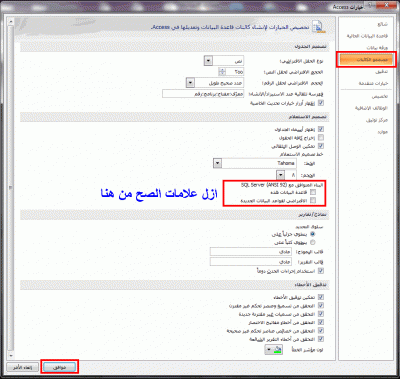The height and width of the screenshot is (379, 400).
Task: Open the Customize (تخصيص) category
Action: coord(380,96)
